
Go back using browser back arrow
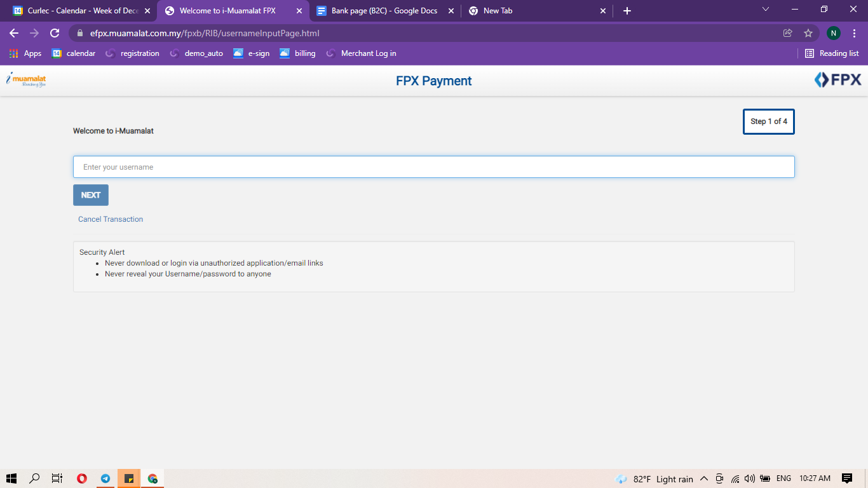(14, 33)
